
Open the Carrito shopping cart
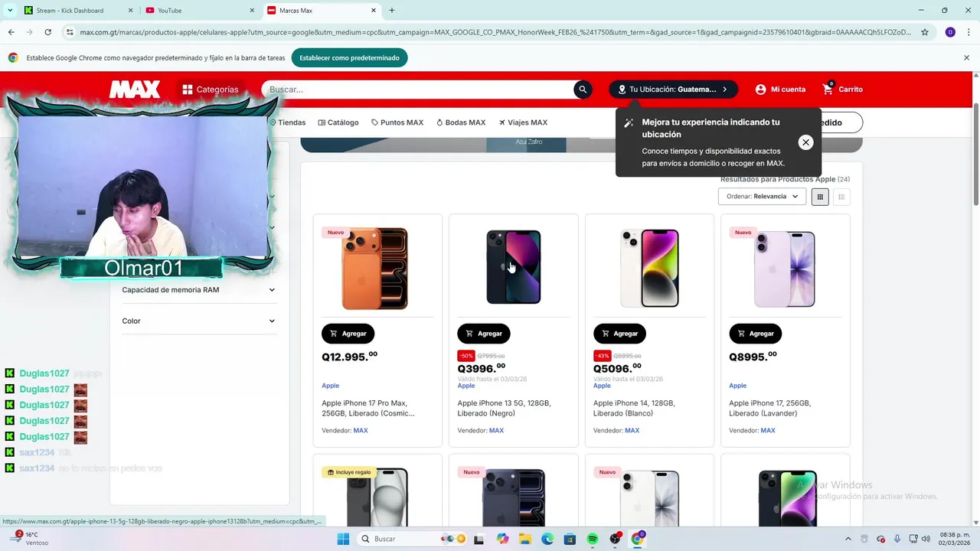[x=842, y=90]
